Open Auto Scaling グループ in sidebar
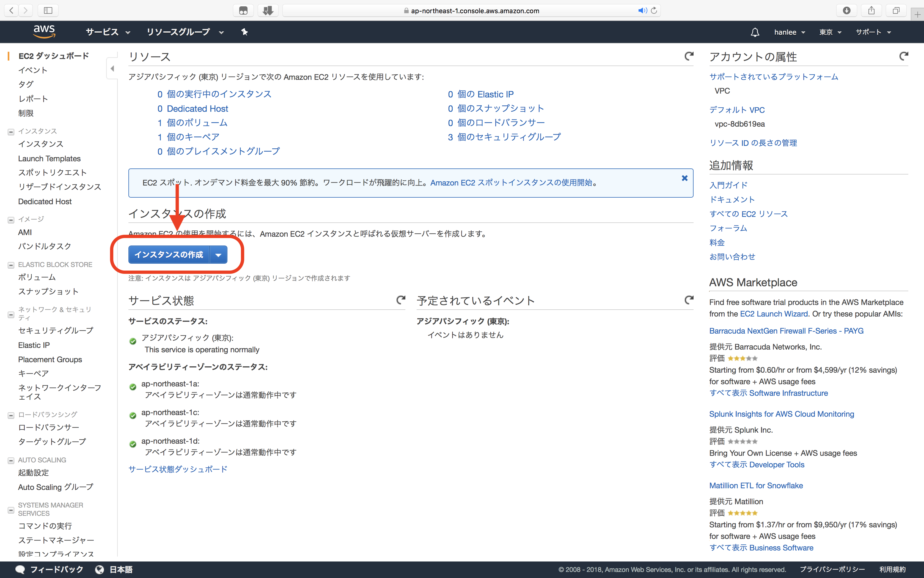The image size is (924, 578). tap(56, 487)
